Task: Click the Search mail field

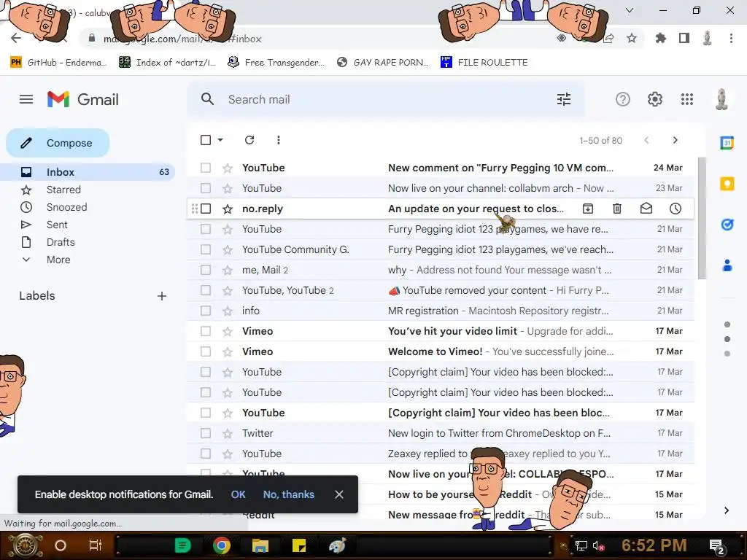Action: (386, 99)
